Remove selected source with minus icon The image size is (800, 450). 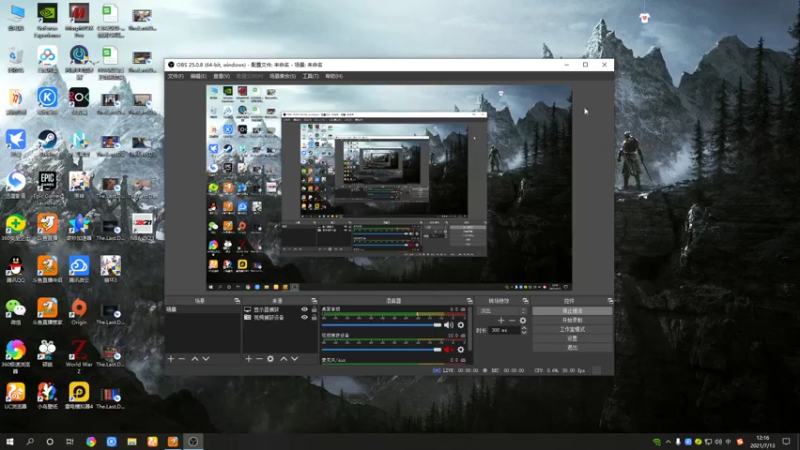pos(259,359)
